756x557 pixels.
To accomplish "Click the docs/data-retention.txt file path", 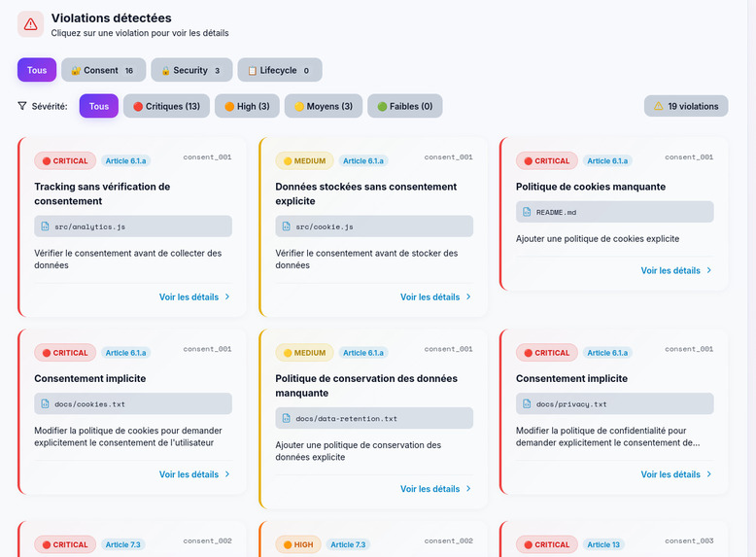I will 346,419.
